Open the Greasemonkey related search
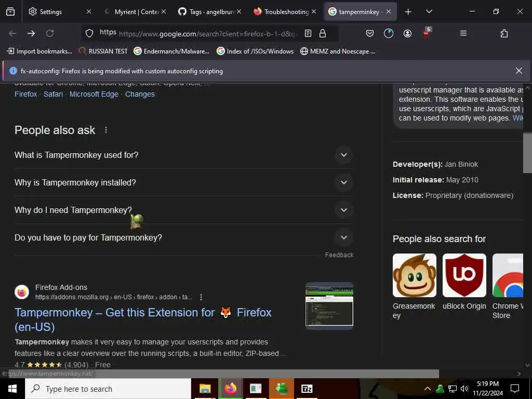 415,287
